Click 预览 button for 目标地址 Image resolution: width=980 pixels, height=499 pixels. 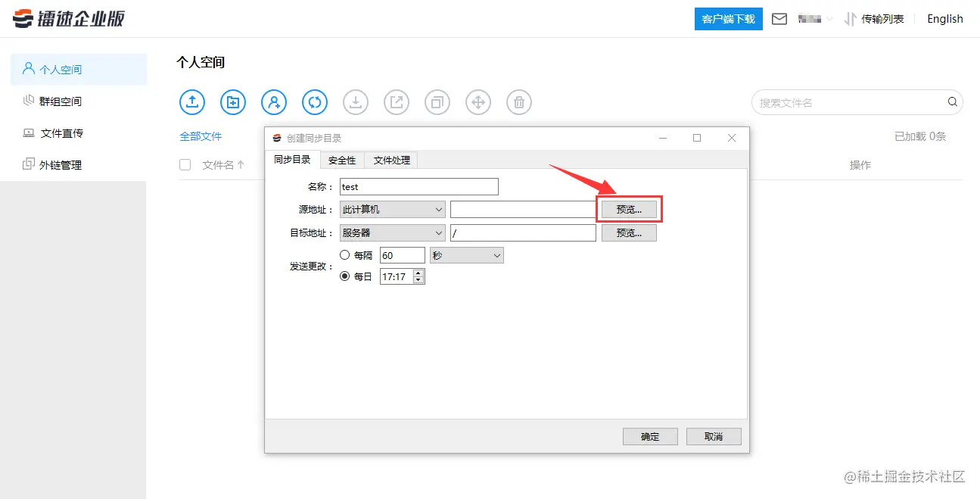(629, 233)
